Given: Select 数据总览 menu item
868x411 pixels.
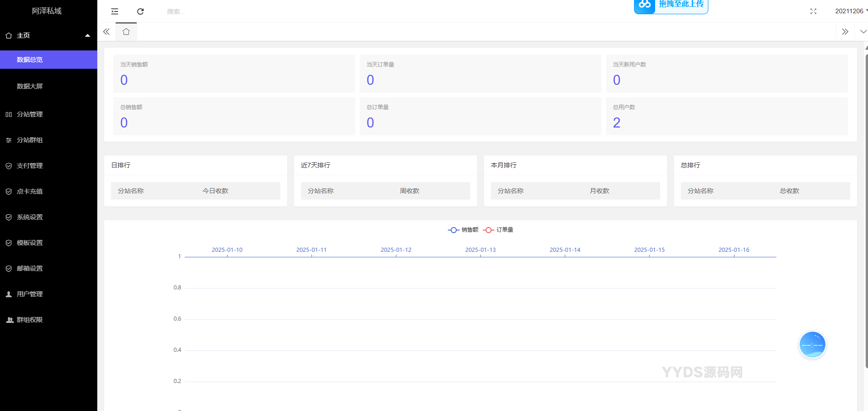Looking at the screenshot, I should (30, 60).
